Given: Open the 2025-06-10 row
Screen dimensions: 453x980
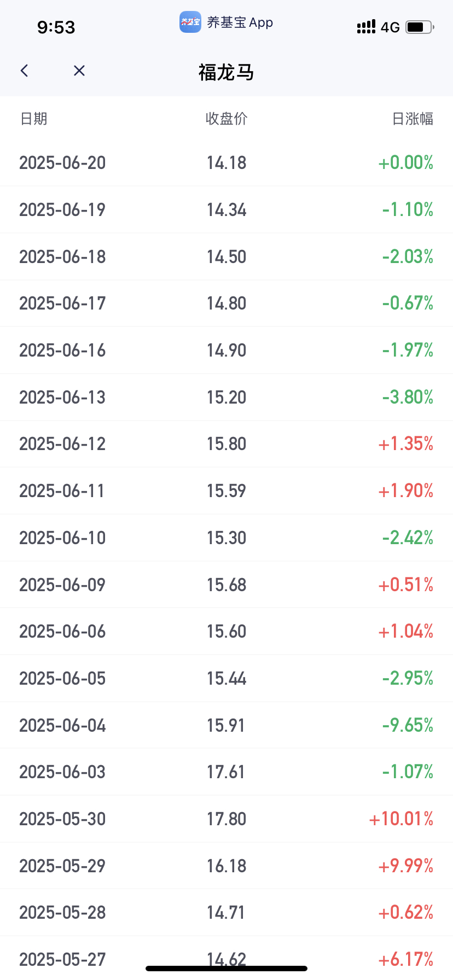Looking at the screenshot, I should [226, 538].
